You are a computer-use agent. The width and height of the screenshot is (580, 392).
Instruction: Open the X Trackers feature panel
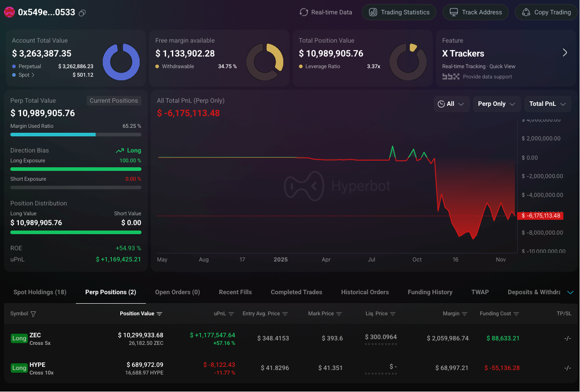click(565, 52)
